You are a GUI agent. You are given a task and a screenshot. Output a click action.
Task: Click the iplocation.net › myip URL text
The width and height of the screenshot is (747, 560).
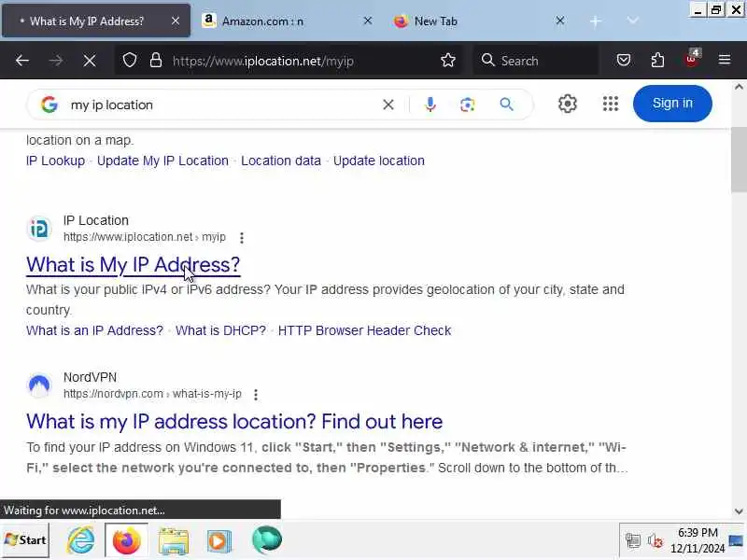point(145,237)
